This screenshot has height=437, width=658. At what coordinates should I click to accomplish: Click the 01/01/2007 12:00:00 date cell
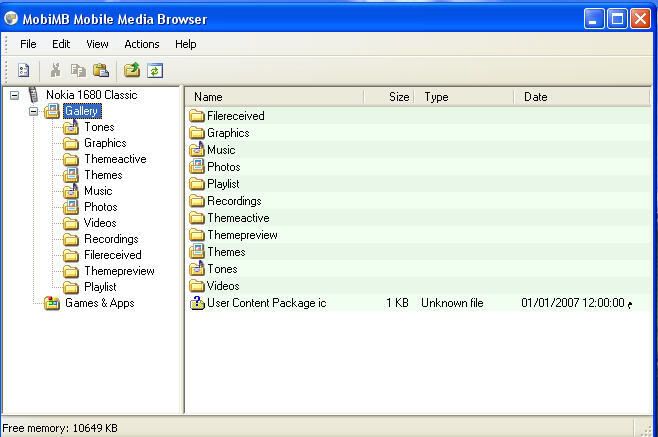(x=576, y=303)
